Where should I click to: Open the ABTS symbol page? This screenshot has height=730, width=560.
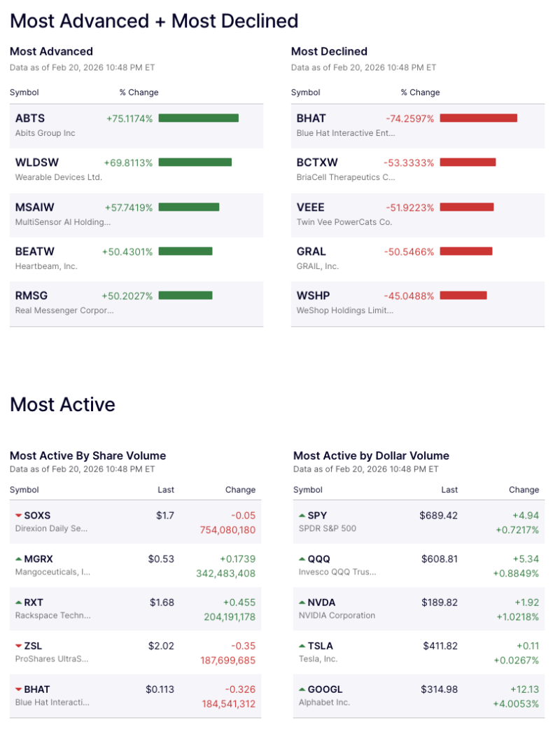click(29, 118)
